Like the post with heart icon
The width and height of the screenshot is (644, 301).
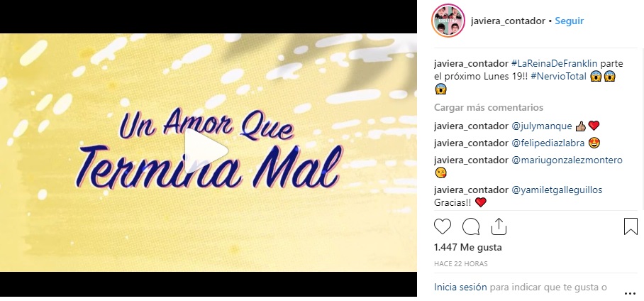point(443,226)
